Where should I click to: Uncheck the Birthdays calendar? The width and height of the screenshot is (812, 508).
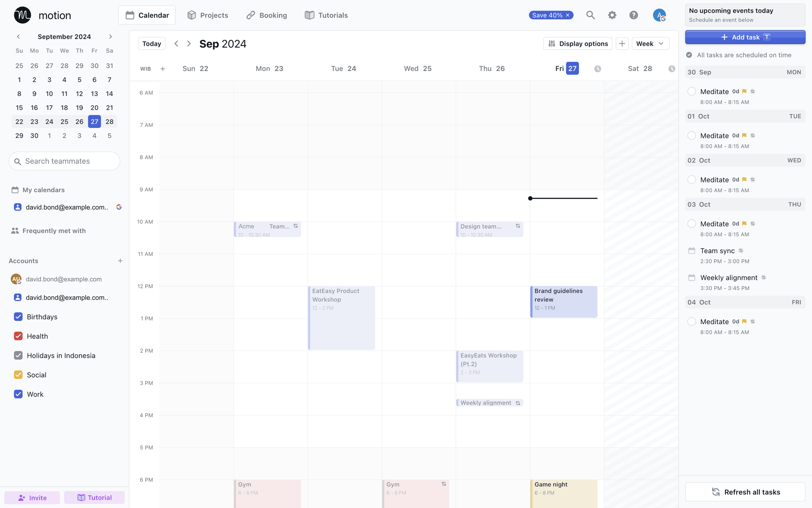coord(18,317)
